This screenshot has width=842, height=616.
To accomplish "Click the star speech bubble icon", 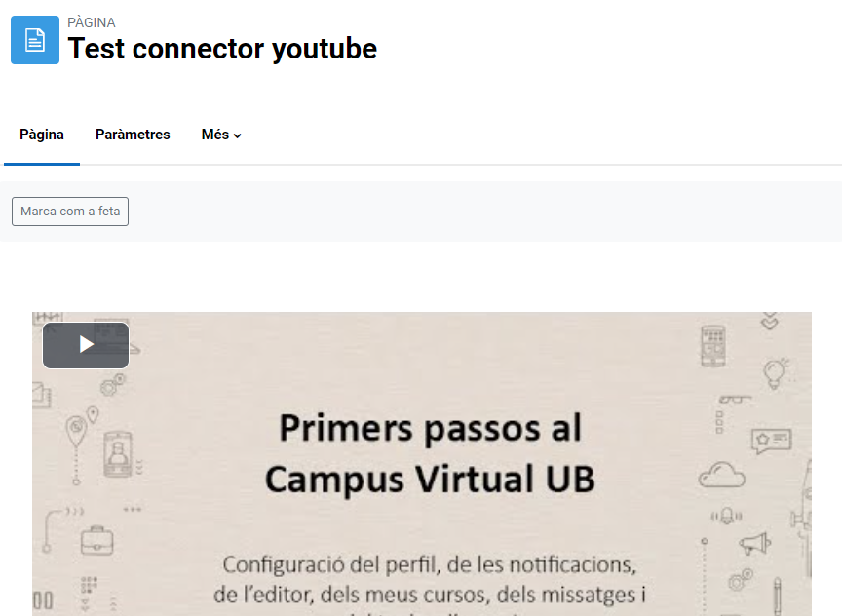I will 771,441.
